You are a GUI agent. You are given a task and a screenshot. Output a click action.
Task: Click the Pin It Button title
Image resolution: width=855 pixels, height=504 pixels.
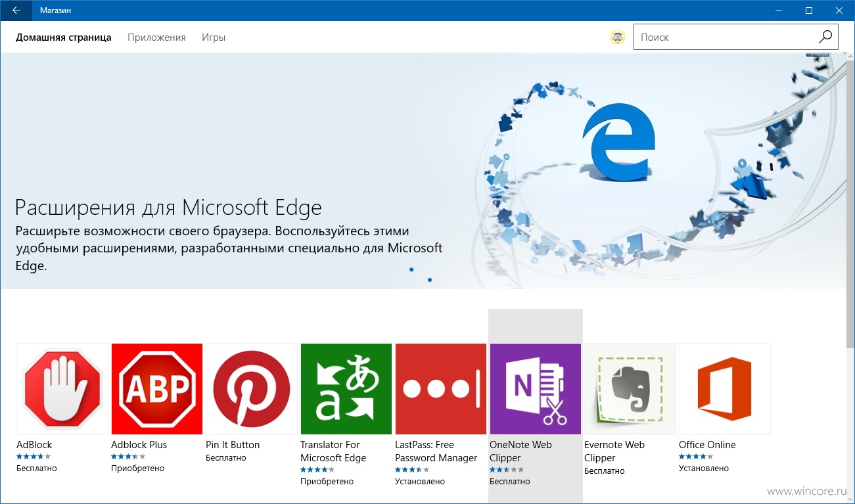pos(233,445)
